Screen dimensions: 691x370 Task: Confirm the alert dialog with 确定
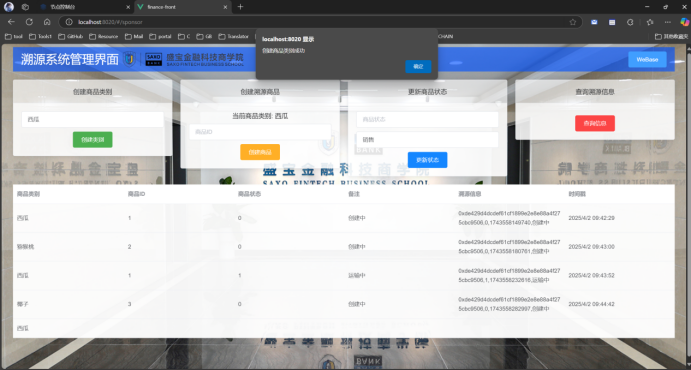coord(418,67)
